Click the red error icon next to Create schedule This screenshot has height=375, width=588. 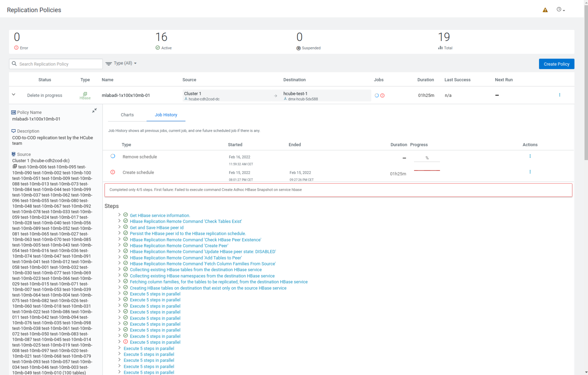(113, 172)
